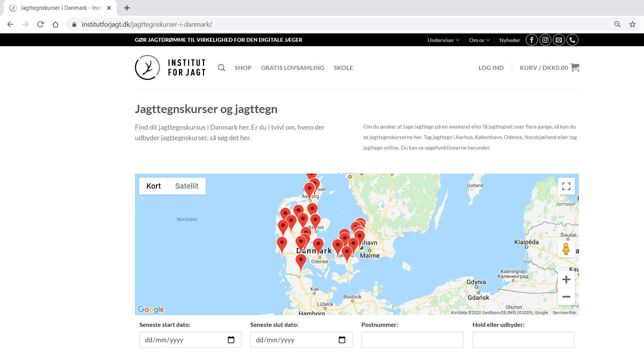The width and height of the screenshot is (644, 361).
Task: Click the email envelope icon
Action: pyautogui.click(x=559, y=40)
